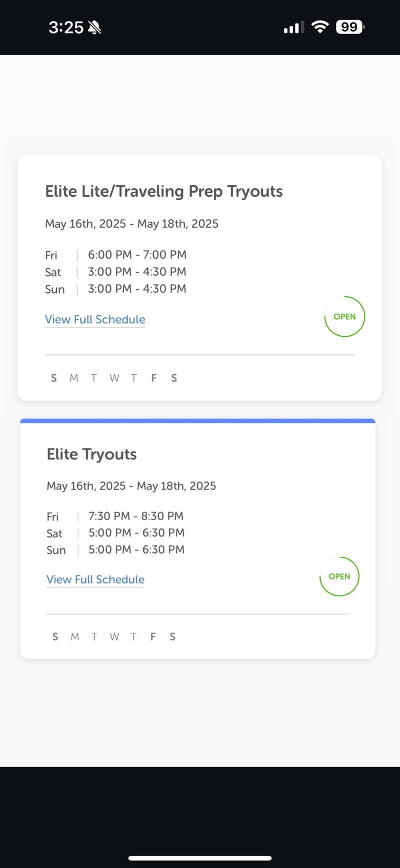Tap Sat 5:00 PM - 6:30 PM time row
Screen dimensions: 400x868
pos(116,533)
